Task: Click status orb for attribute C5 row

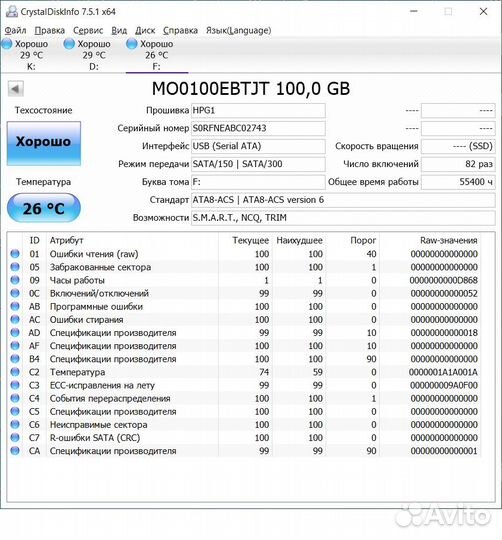Action: (15, 411)
